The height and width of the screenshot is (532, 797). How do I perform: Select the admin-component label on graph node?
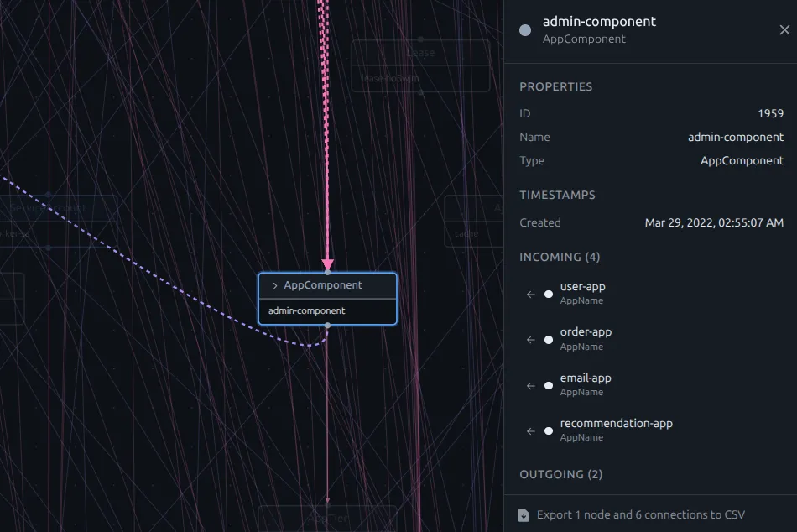click(x=306, y=310)
